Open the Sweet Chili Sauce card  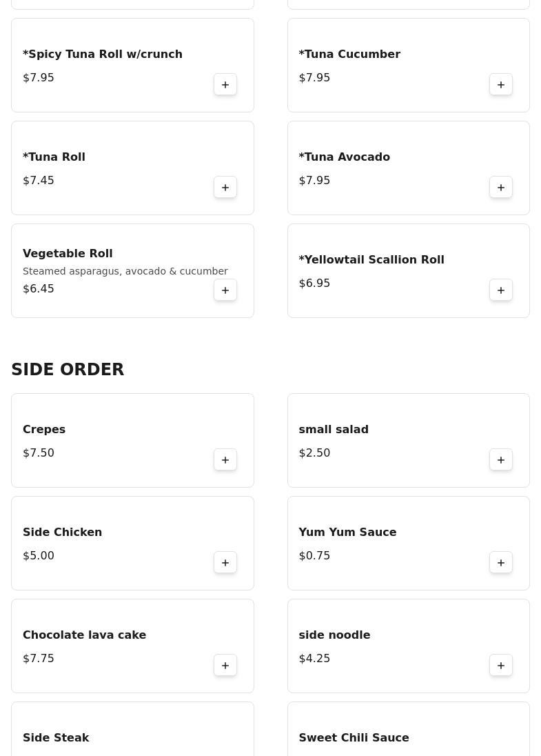coord(408,731)
